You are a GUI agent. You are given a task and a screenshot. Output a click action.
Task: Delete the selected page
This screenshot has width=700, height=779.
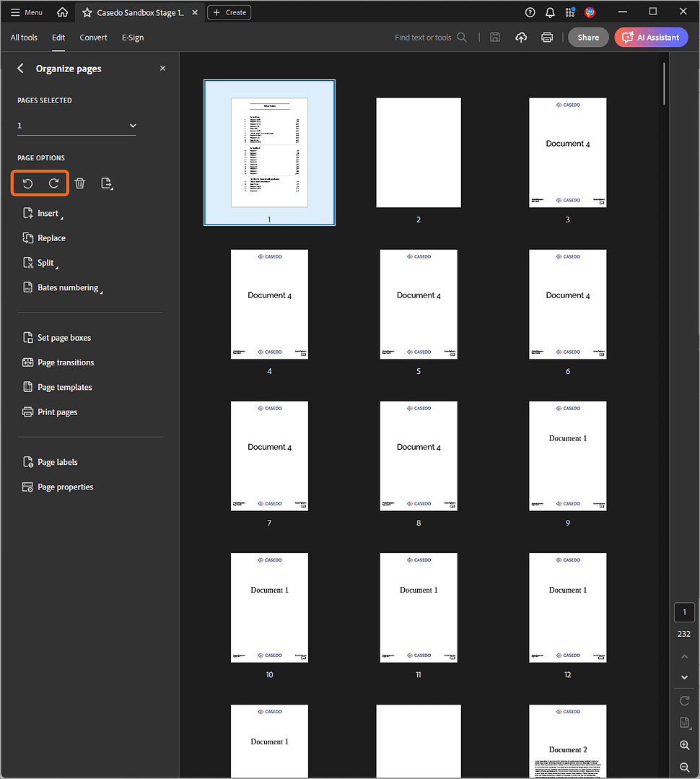click(x=79, y=183)
